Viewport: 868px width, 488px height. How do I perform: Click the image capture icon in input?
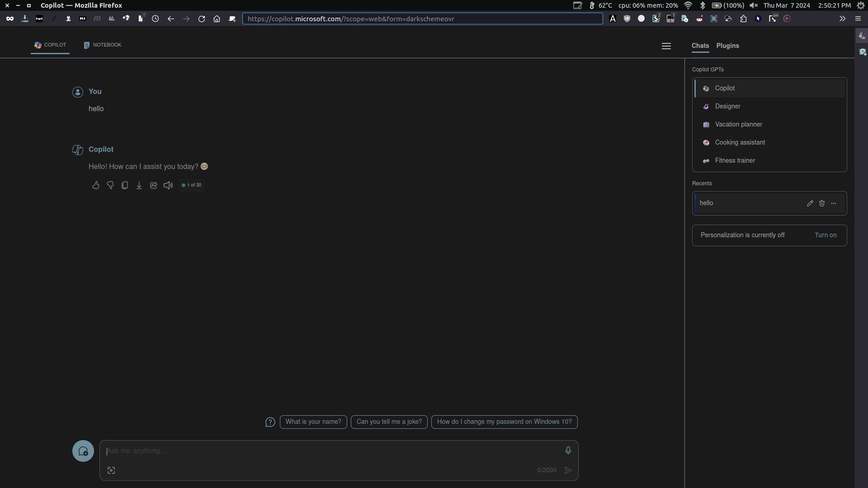[111, 470]
